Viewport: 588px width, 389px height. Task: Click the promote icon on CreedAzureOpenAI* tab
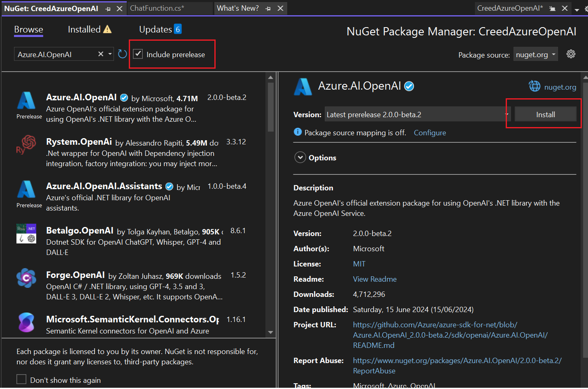tap(553, 8)
